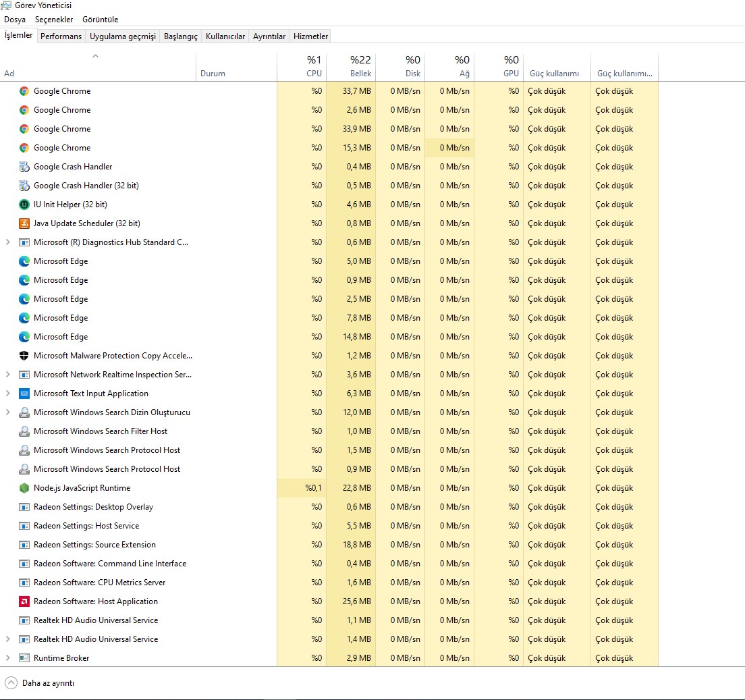Screen dimensions: 745x700
Task: Click the Microsoft Windows Search Filter Host icon
Action: tap(24, 431)
